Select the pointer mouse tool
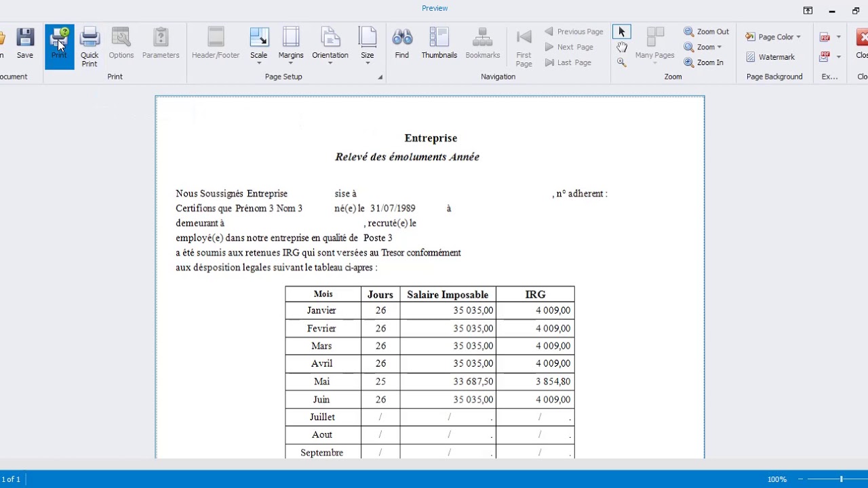 coord(622,32)
